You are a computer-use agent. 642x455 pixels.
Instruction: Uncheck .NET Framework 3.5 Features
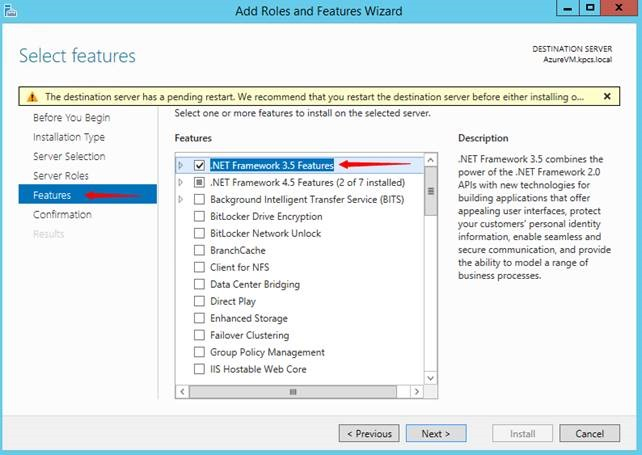click(200, 165)
